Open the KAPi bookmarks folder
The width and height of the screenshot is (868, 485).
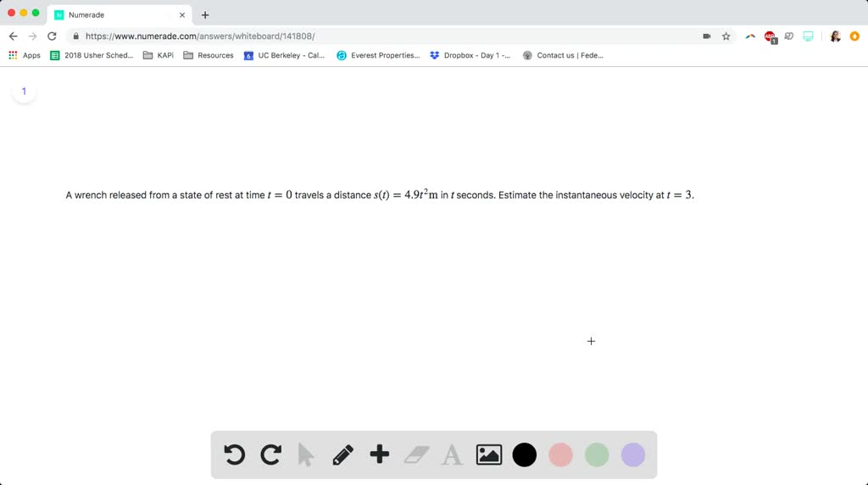159,55
